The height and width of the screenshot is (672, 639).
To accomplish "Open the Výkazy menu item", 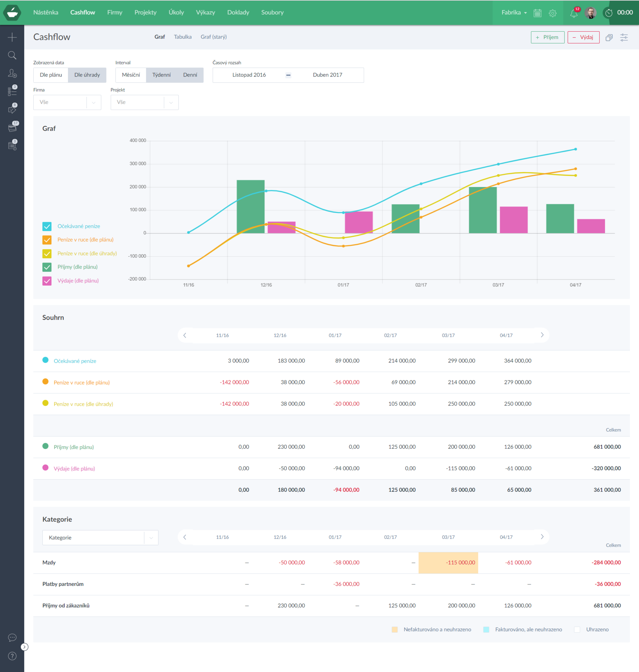I will pyautogui.click(x=205, y=13).
